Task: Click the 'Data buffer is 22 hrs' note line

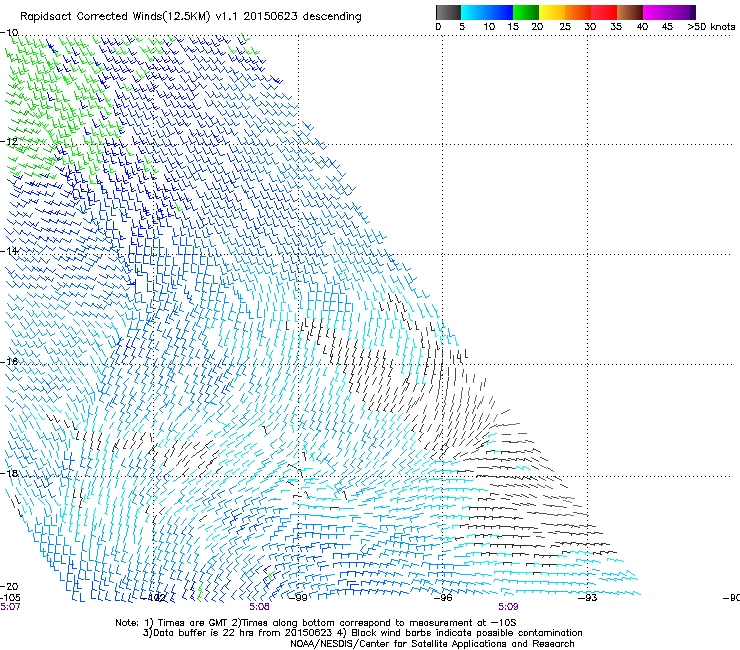Action: (x=362, y=633)
